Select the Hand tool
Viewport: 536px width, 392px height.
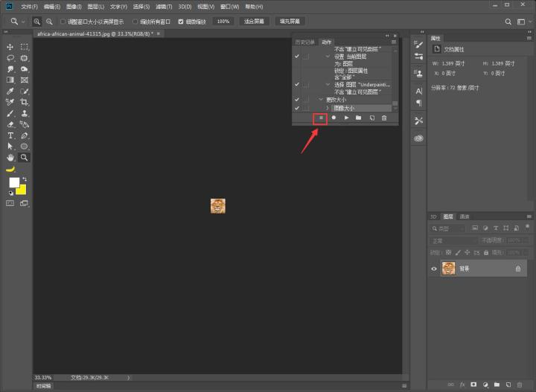[x=10, y=158]
